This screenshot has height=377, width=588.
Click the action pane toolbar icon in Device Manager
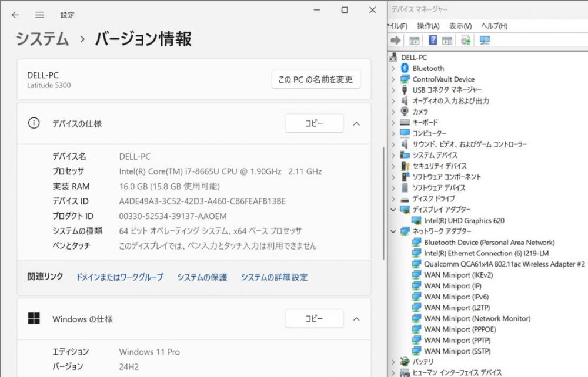pyautogui.click(x=447, y=41)
